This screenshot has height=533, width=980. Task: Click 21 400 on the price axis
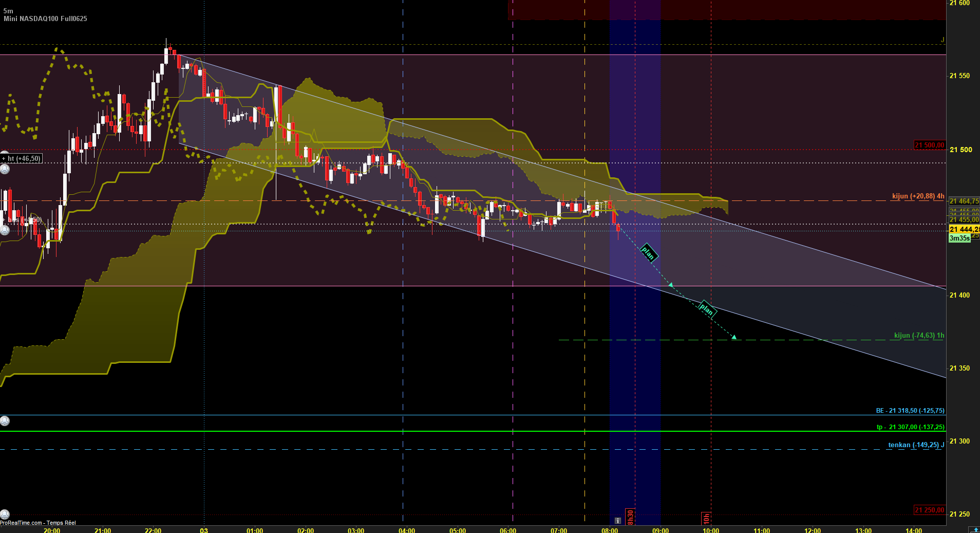[x=959, y=296]
